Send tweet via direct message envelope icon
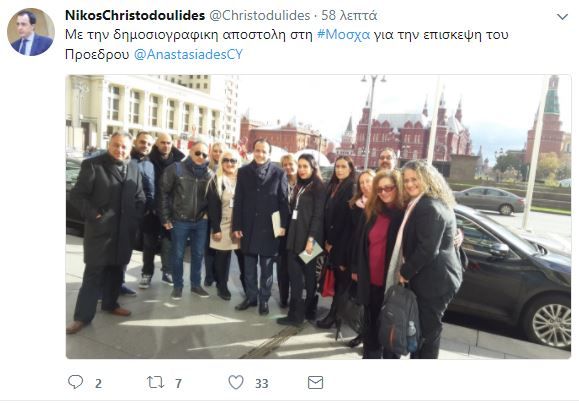 (x=315, y=383)
